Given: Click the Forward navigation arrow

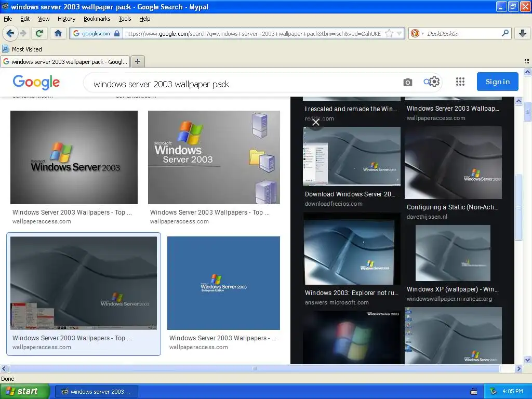Looking at the screenshot, I should pos(23,33).
